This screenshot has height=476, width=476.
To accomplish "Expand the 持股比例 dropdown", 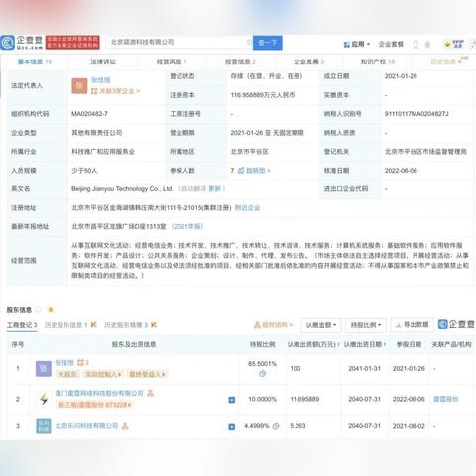I will (x=366, y=325).
